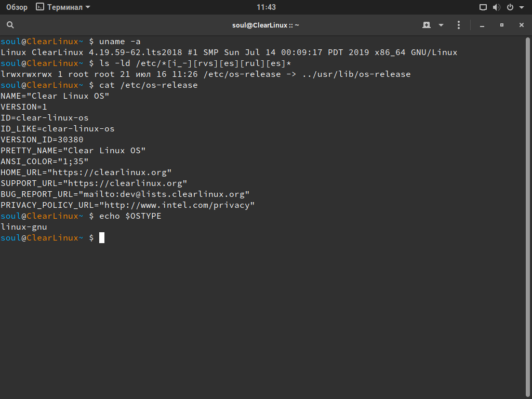The width and height of the screenshot is (532, 399).
Task: Click the power icon in top bar
Action: (x=510, y=7)
